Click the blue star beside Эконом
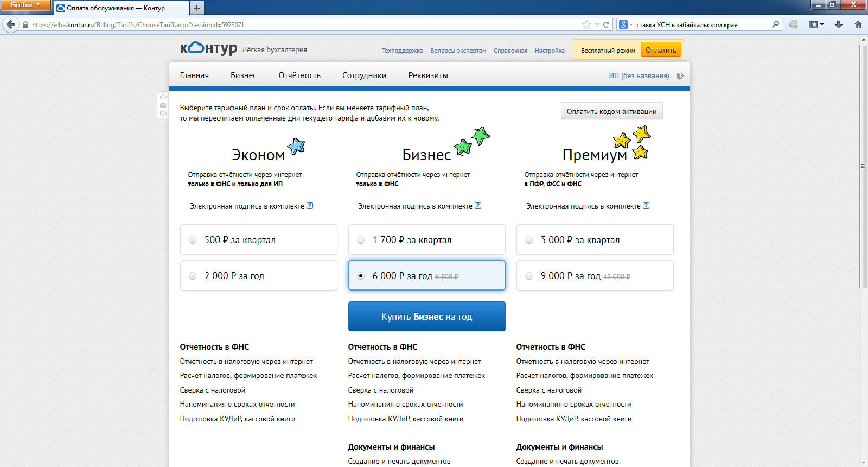The image size is (868, 467). pyautogui.click(x=296, y=146)
